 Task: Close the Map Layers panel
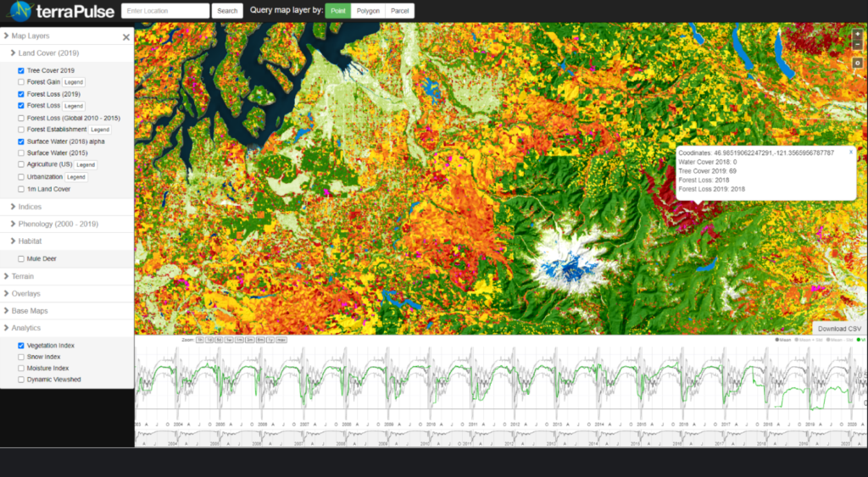(126, 37)
